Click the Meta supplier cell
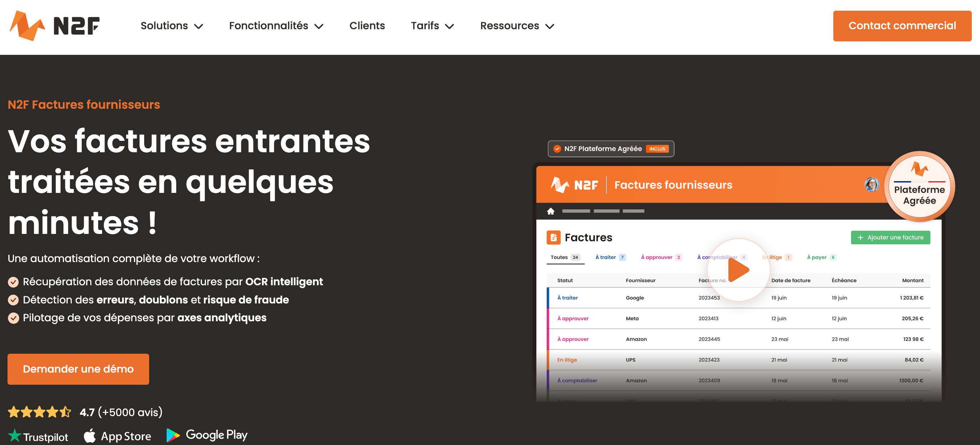 click(x=632, y=318)
